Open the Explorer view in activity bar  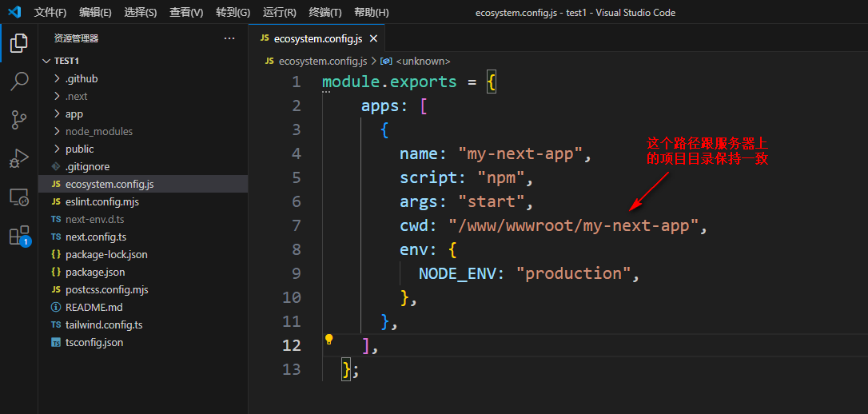tap(19, 43)
